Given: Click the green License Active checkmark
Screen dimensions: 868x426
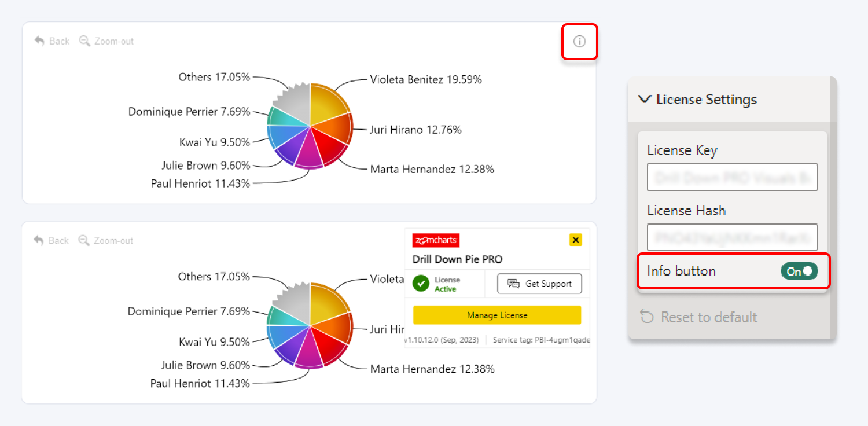Looking at the screenshot, I should [421, 284].
